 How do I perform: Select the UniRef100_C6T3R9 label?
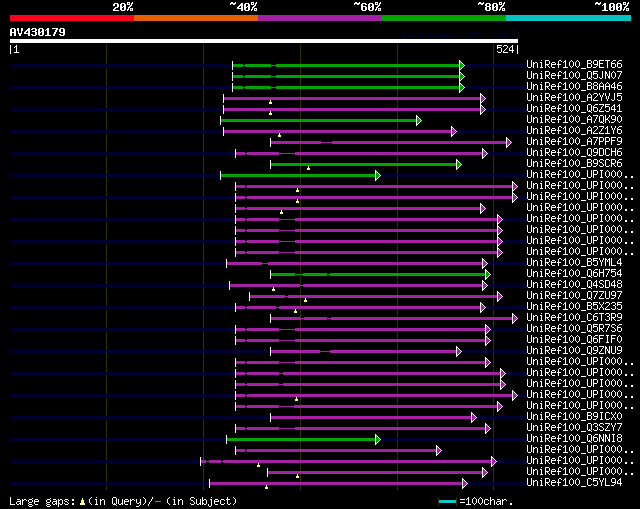pos(574,318)
